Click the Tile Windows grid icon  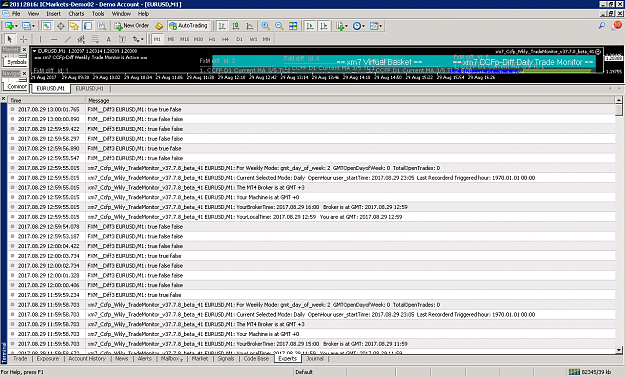tap(293, 26)
